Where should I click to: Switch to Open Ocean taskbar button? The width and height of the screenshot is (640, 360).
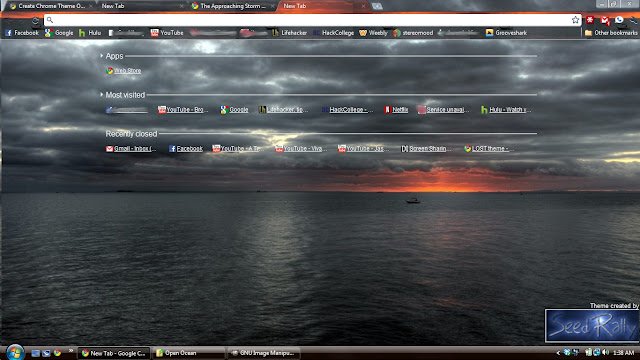188,353
